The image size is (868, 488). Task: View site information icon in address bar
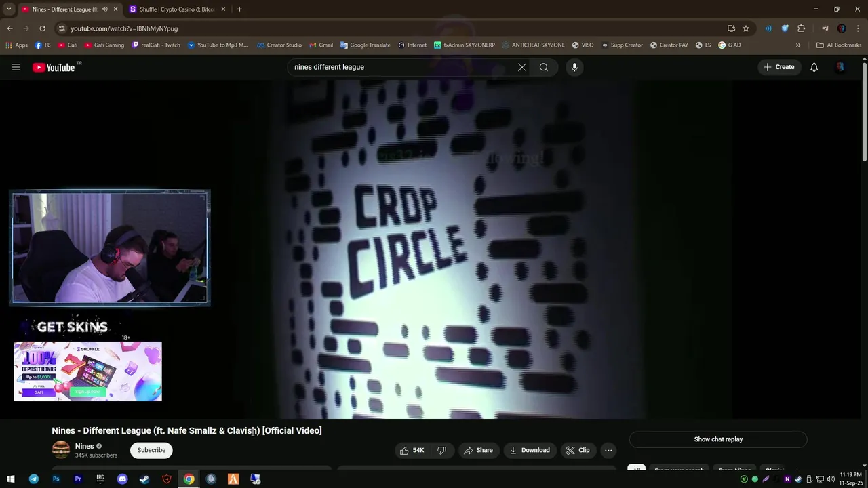tap(62, 28)
